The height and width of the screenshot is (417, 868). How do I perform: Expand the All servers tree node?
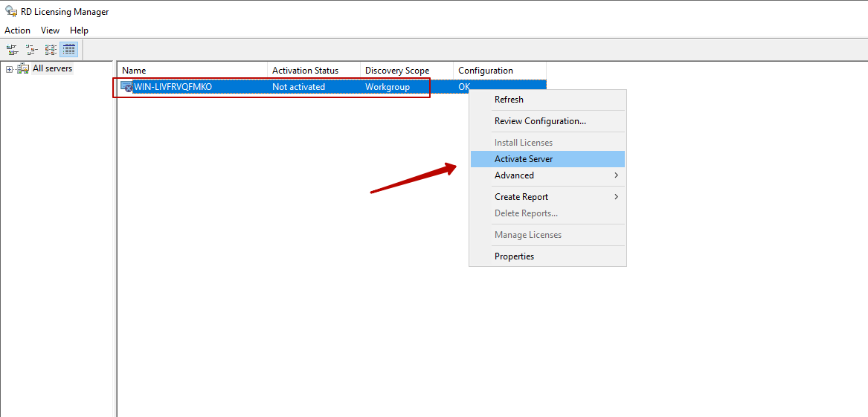pyautogui.click(x=9, y=69)
